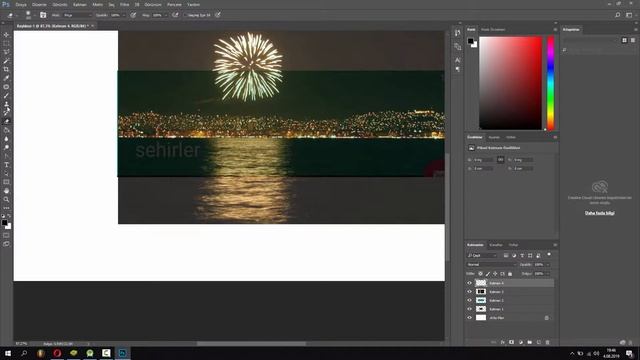
Task: Enable Geçmiş İçin Sil checkbox
Action: click(x=185, y=15)
